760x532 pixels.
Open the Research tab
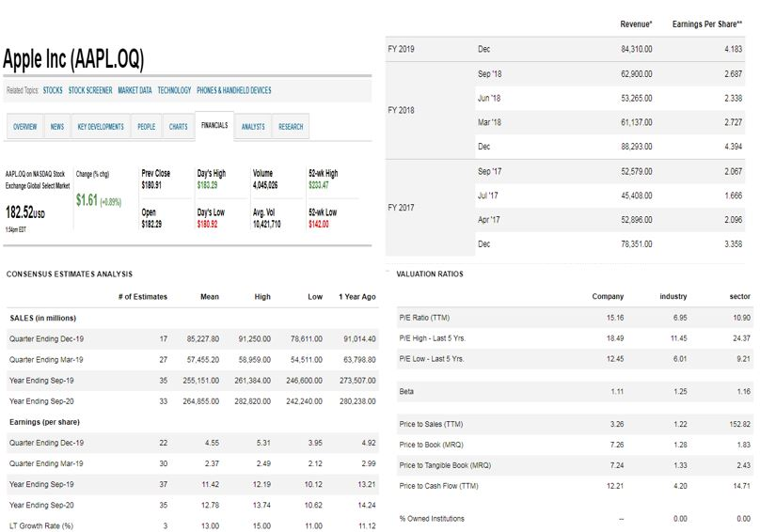[x=291, y=127]
